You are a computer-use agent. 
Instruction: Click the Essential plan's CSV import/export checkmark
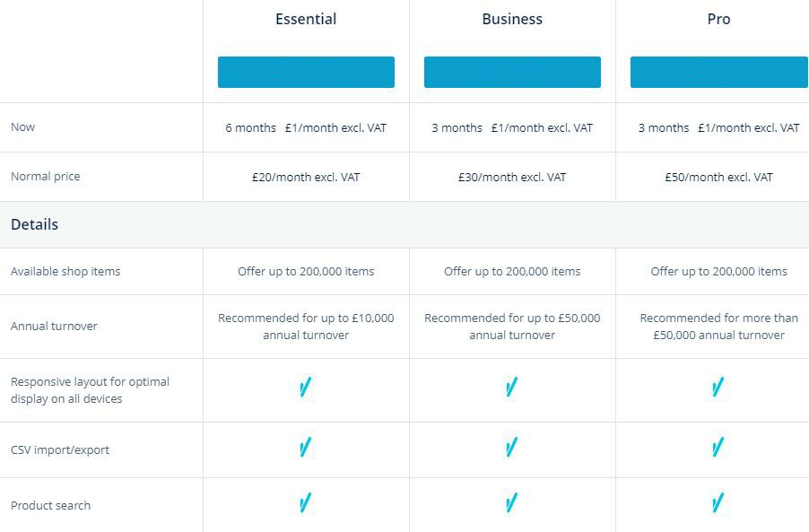(x=305, y=447)
